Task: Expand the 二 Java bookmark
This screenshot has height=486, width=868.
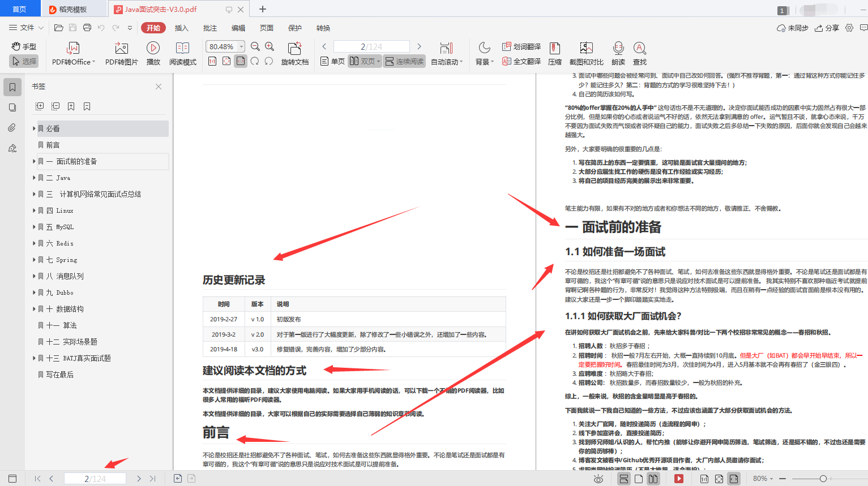Action: coord(34,178)
